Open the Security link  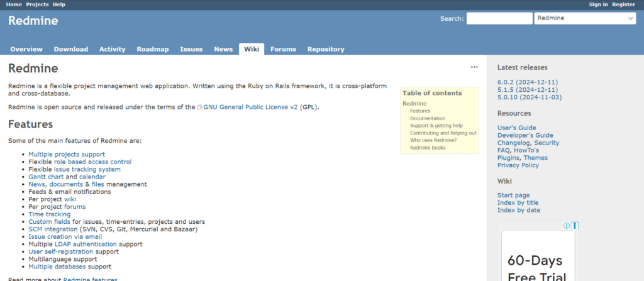547,143
